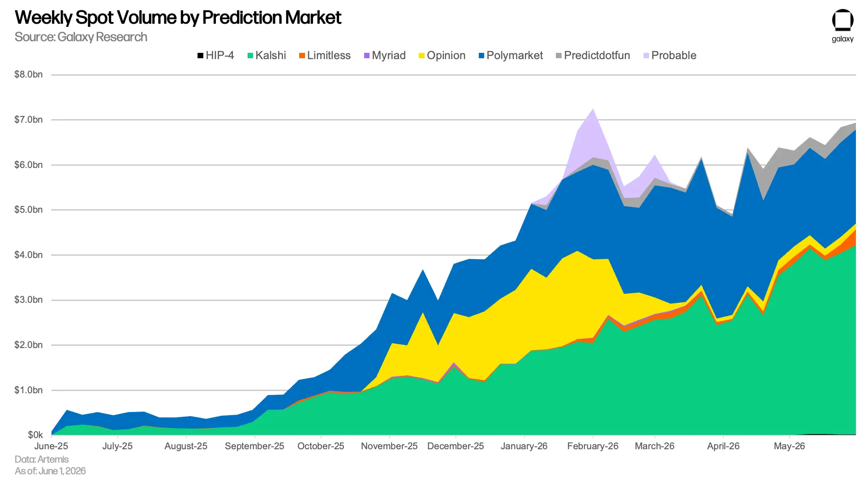Click the "November-25" x-axis label

point(389,446)
